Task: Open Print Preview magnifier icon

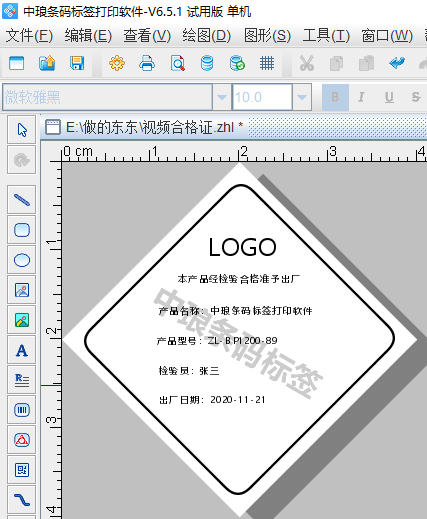Action: [x=178, y=63]
